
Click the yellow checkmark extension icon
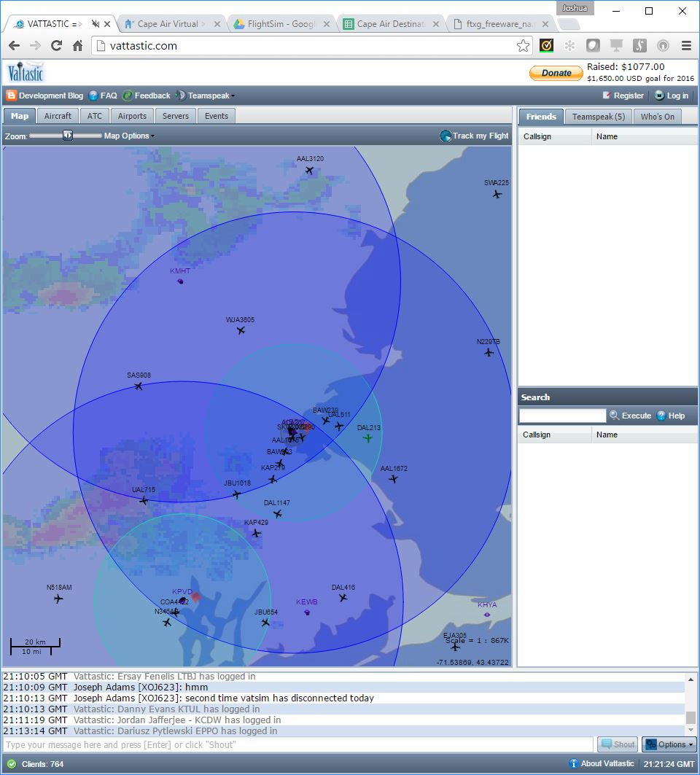[x=546, y=46]
